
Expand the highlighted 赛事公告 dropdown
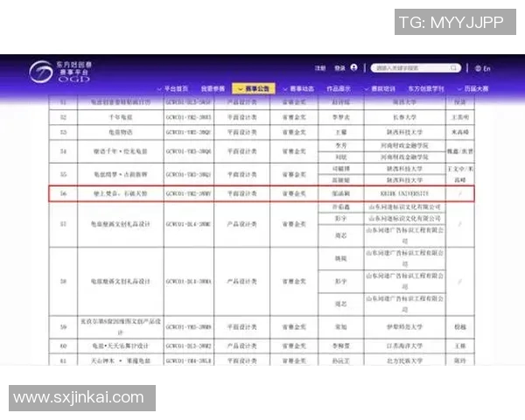point(254,88)
